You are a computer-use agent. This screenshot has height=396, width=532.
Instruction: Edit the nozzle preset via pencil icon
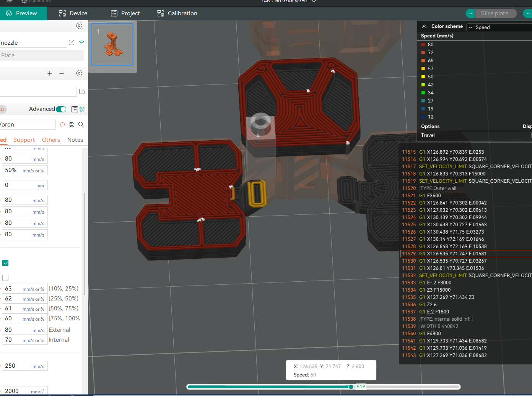[x=71, y=42]
